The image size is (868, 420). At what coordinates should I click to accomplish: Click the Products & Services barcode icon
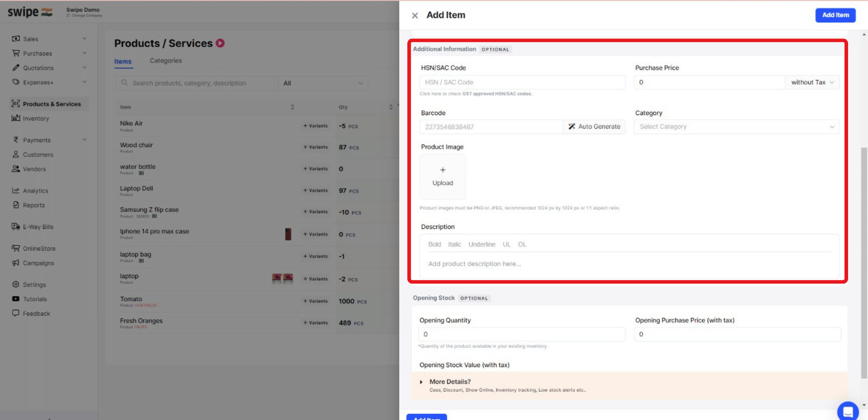(16, 104)
